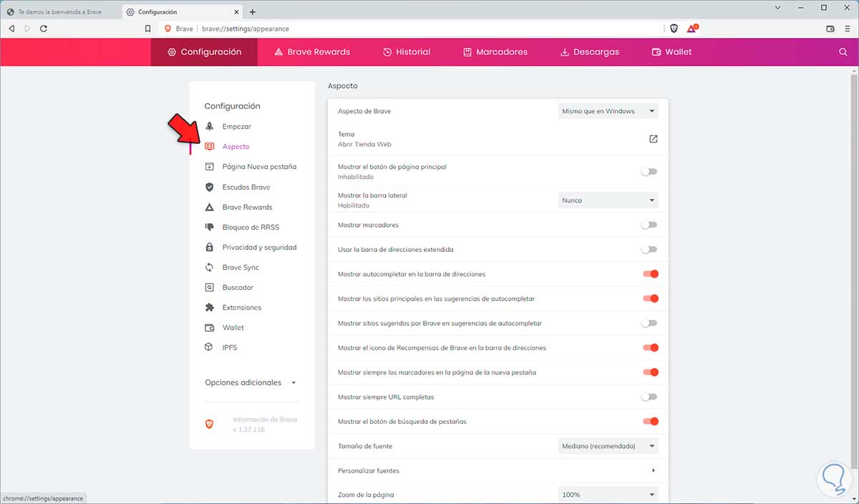Screen dimensions: 859x504
Task: Open Zoom de la página dropdown 100%
Action: pyautogui.click(x=608, y=495)
